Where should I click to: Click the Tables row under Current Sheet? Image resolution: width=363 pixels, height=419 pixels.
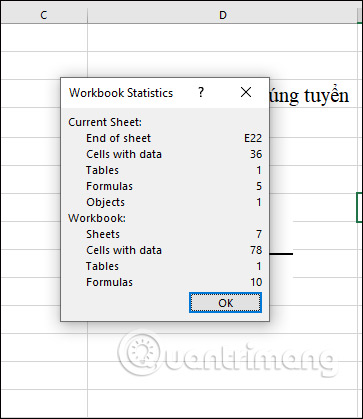coord(165,170)
